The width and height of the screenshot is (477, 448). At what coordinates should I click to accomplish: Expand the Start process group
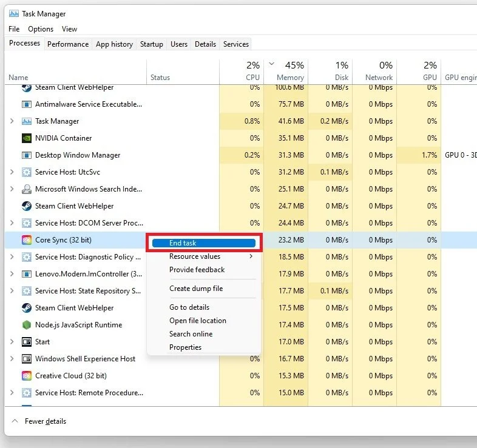pyautogui.click(x=12, y=342)
